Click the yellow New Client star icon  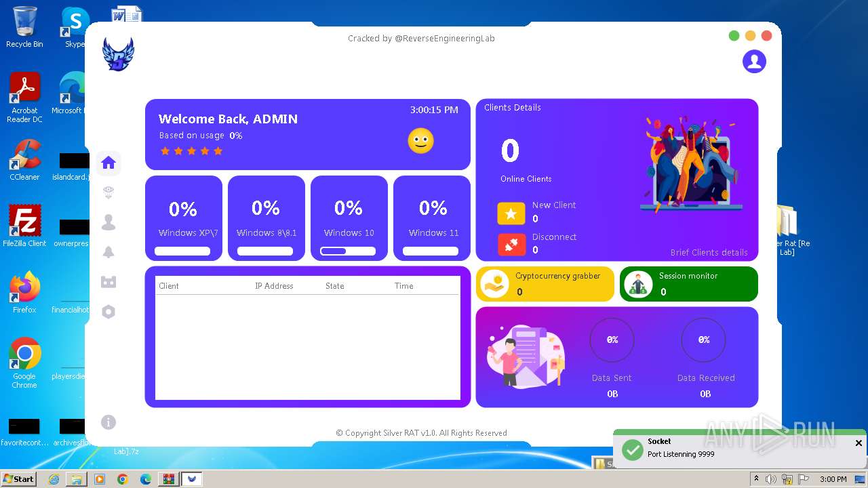[511, 213]
